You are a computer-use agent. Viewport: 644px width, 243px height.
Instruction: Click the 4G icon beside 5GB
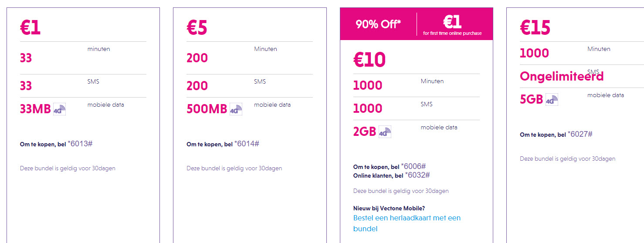(x=552, y=100)
